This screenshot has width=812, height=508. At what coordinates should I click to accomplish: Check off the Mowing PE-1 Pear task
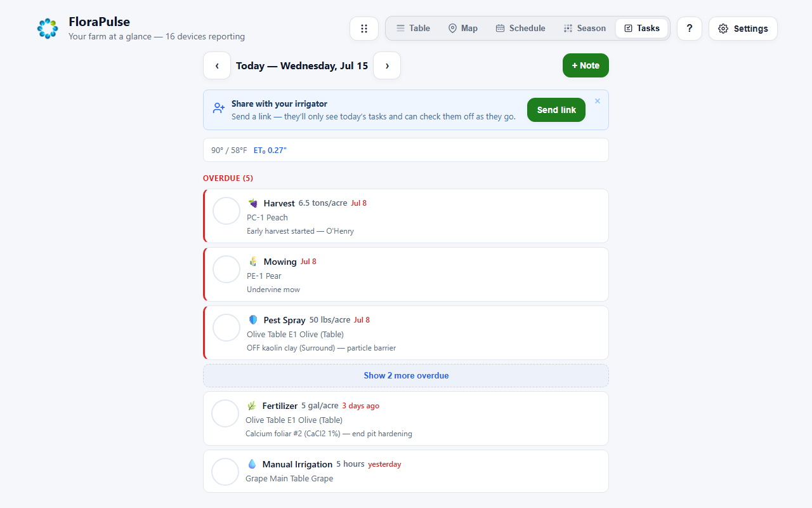pos(226,269)
